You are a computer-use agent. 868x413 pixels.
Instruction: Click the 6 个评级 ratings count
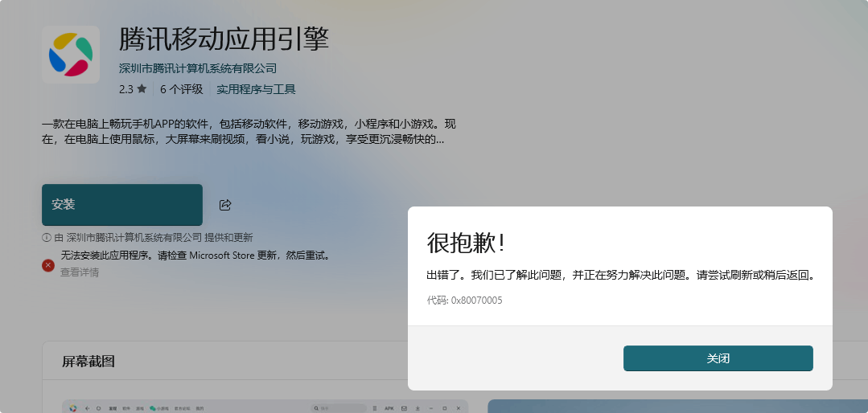(182, 89)
